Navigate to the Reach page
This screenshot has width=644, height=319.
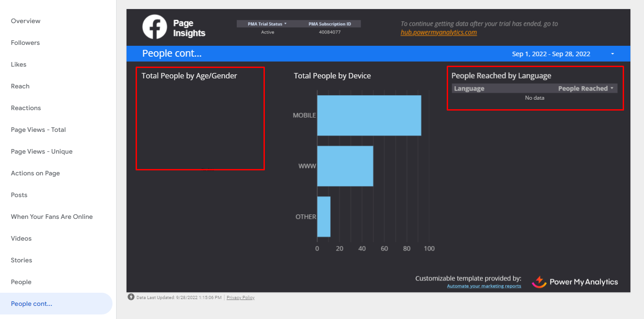tap(20, 86)
